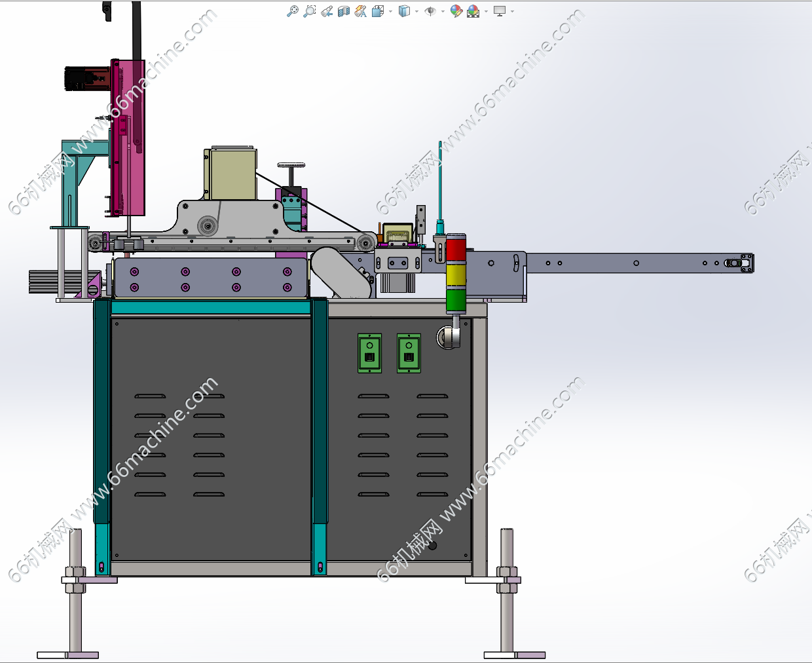Click the Zoom to Fit icon
This screenshot has height=663, width=812.
click(293, 11)
